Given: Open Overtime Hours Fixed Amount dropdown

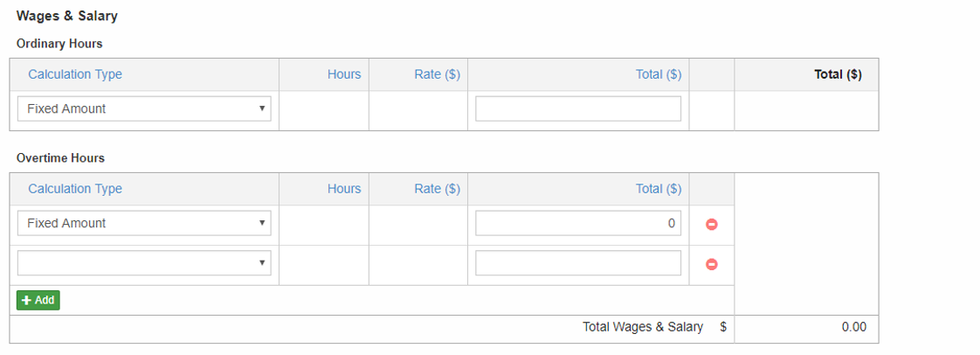Looking at the screenshot, I should 144,224.
